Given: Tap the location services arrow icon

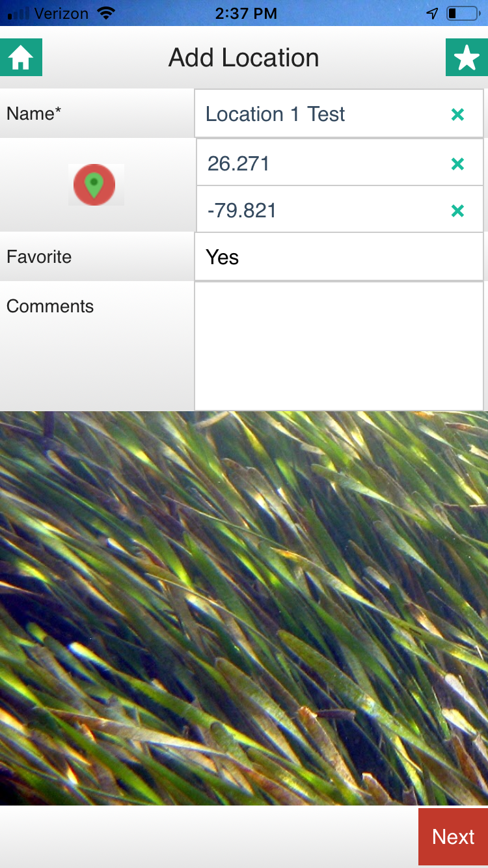Looking at the screenshot, I should tap(432, 14).
